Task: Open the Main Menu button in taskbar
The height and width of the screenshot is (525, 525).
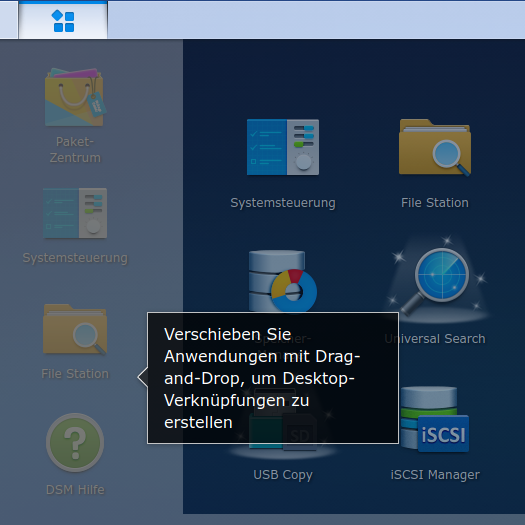Action: point(63,20)
